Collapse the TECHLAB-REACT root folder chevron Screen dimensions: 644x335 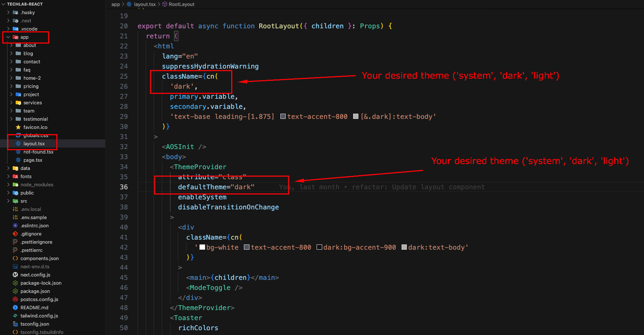tap(3, 4)
